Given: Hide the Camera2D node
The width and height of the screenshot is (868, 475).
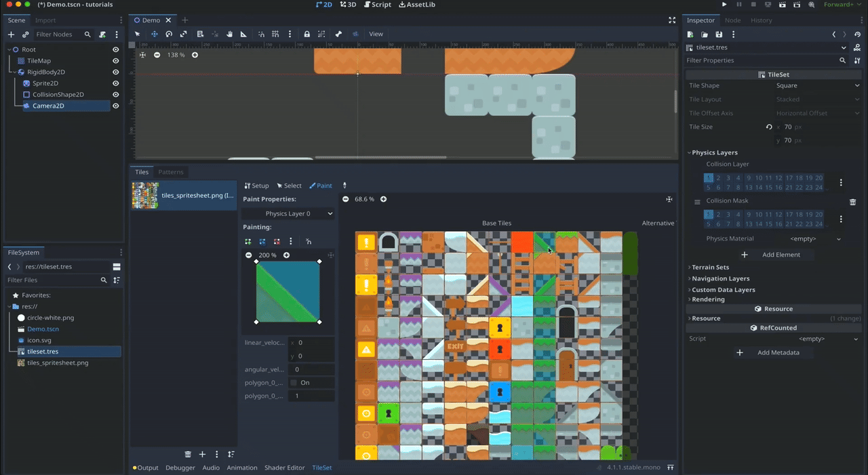Looking at the screenshot, I should 115,106.
